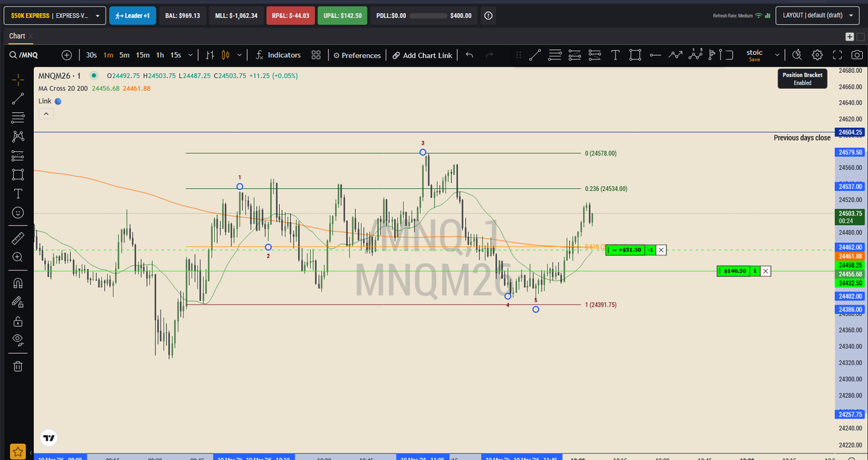Select the rectangle shape tool in left sidebar

pos(18,174)
